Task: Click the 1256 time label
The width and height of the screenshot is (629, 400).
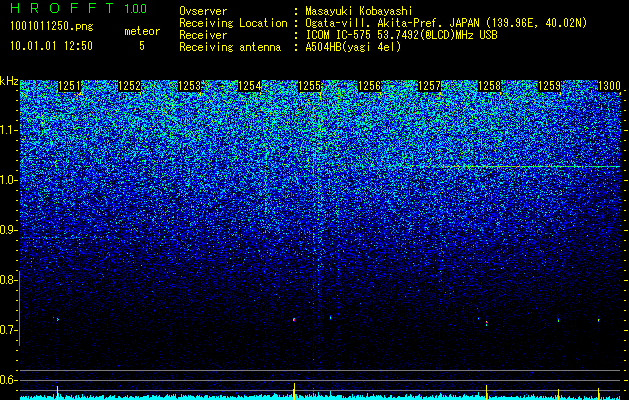Action: pyautogui.click(x=369, y=86)
